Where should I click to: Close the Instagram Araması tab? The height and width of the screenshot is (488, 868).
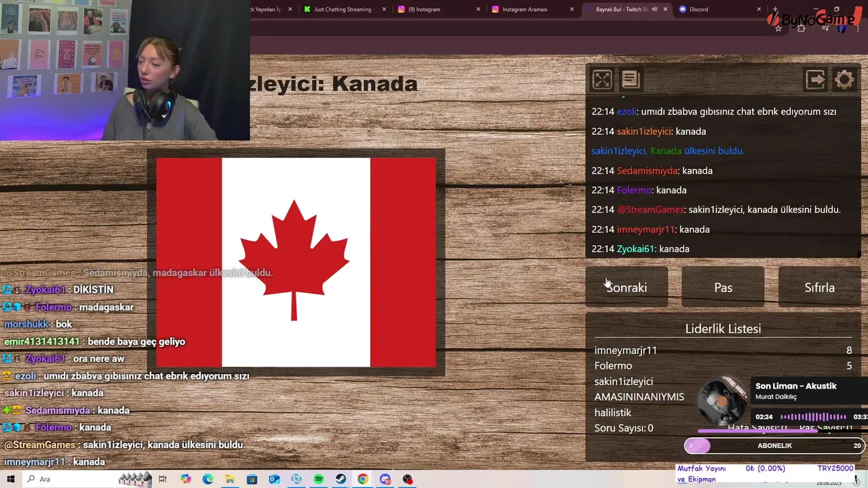click(x=572, y=9)
